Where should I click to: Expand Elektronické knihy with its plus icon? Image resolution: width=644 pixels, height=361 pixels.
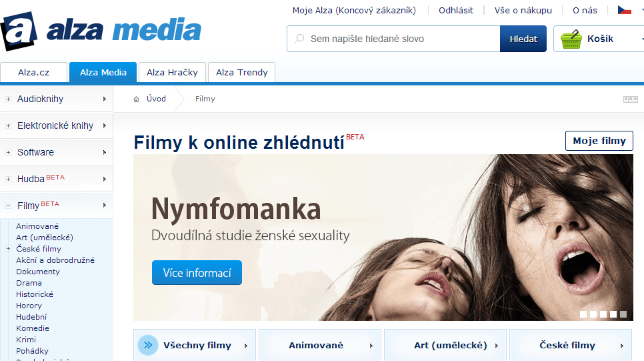pos(8,126)
